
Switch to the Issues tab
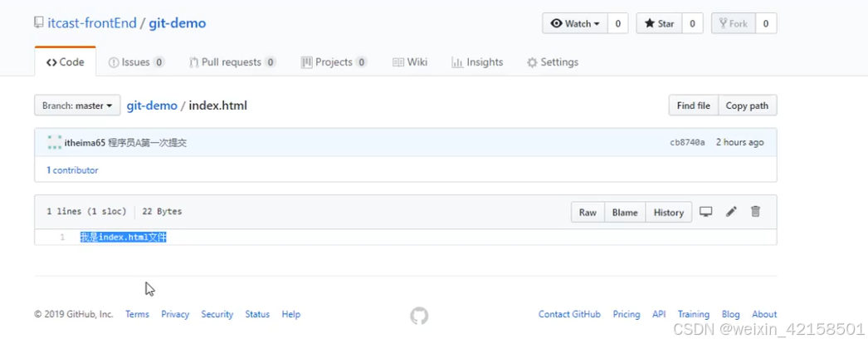pyautogui.click(x=136, y=62)
